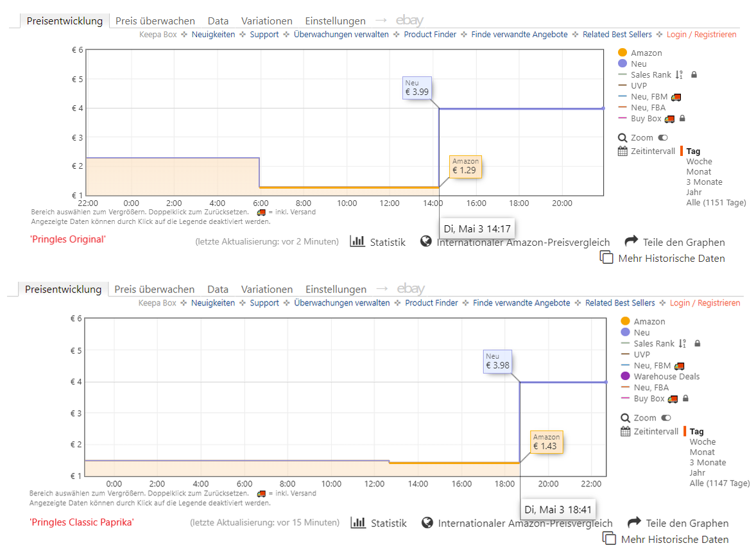Open Statistik bar chart icon for Pringles Original
Viewport: 756px width, 550px height.
click(357, 241)
